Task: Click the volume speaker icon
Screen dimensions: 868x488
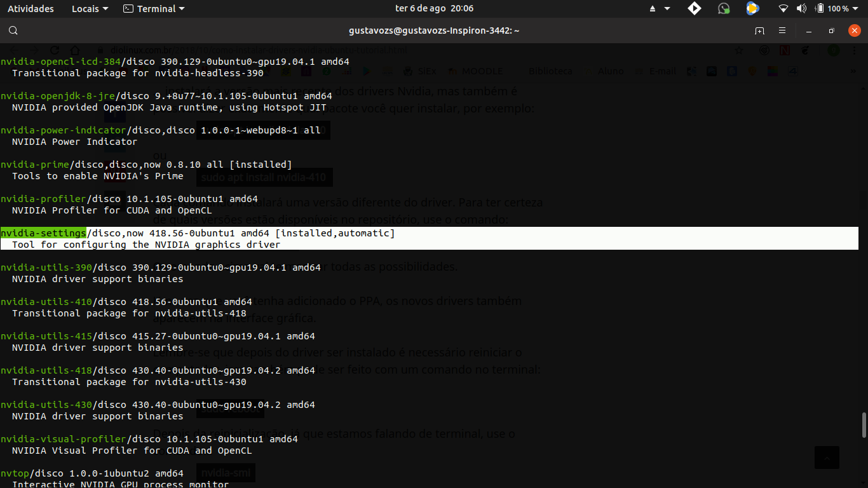Action: (801, 9)
